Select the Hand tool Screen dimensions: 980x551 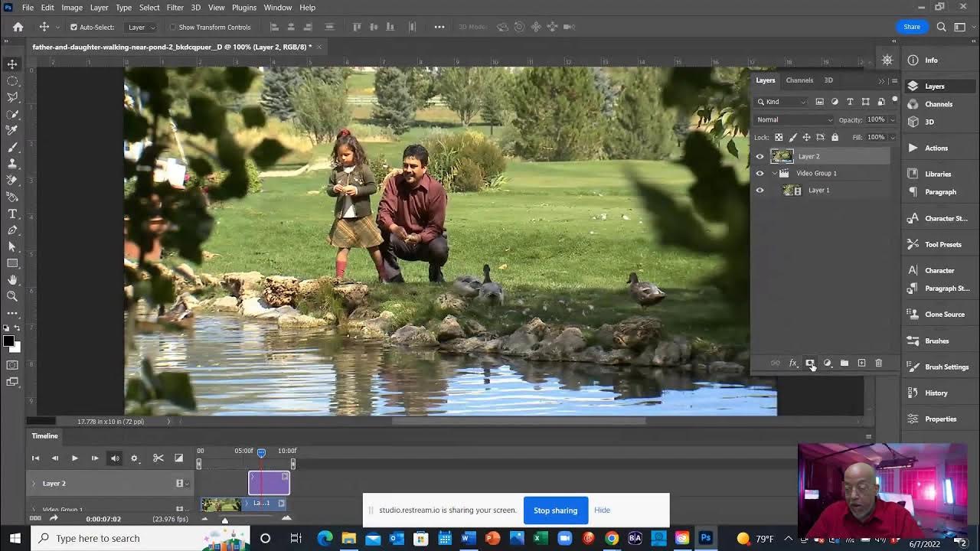(12, 280)
